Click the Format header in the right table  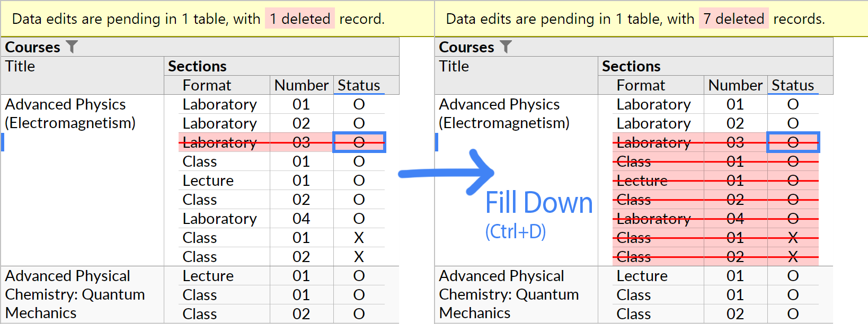tap(641, 85)
